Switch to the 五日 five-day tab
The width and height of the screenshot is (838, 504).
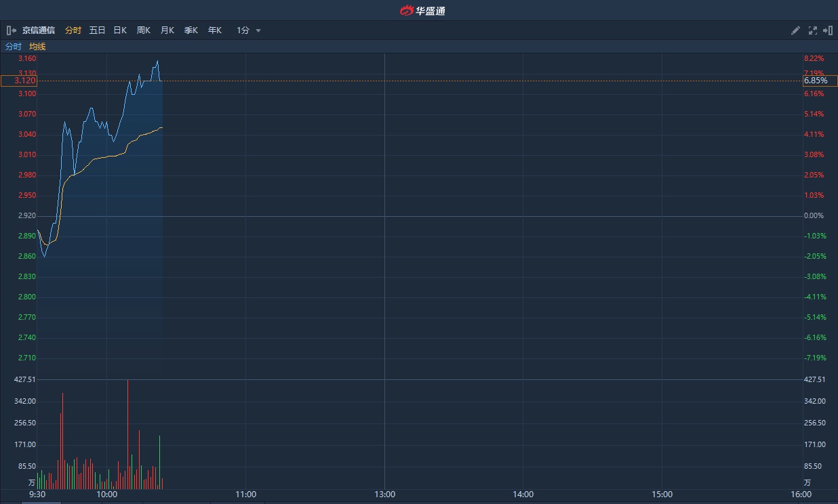point(97,30)
